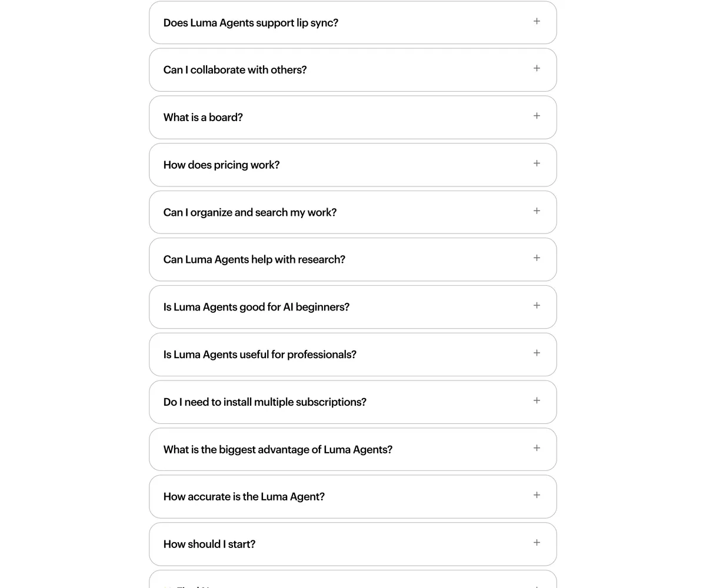Open plus icon next to "What is a board?"
This screenshot has width=706, height=588.
pos(537,116)
